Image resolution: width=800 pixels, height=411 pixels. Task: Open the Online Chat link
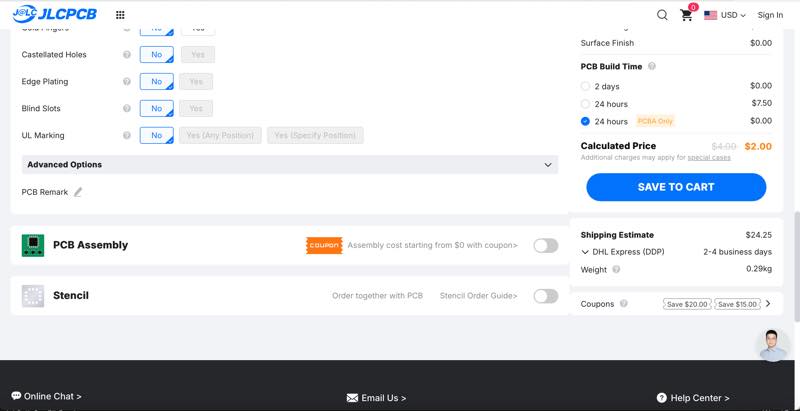point(52,396)
